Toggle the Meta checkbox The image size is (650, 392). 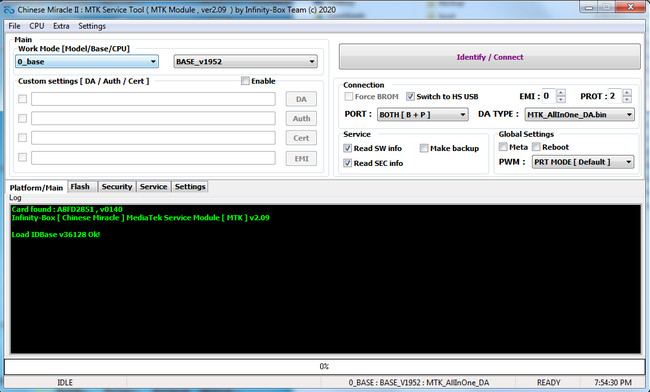503,147
